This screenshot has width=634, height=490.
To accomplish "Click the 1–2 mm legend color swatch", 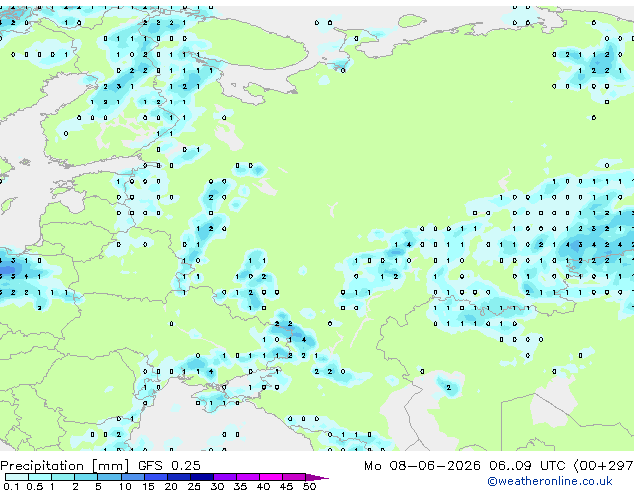I will (63, 477).
